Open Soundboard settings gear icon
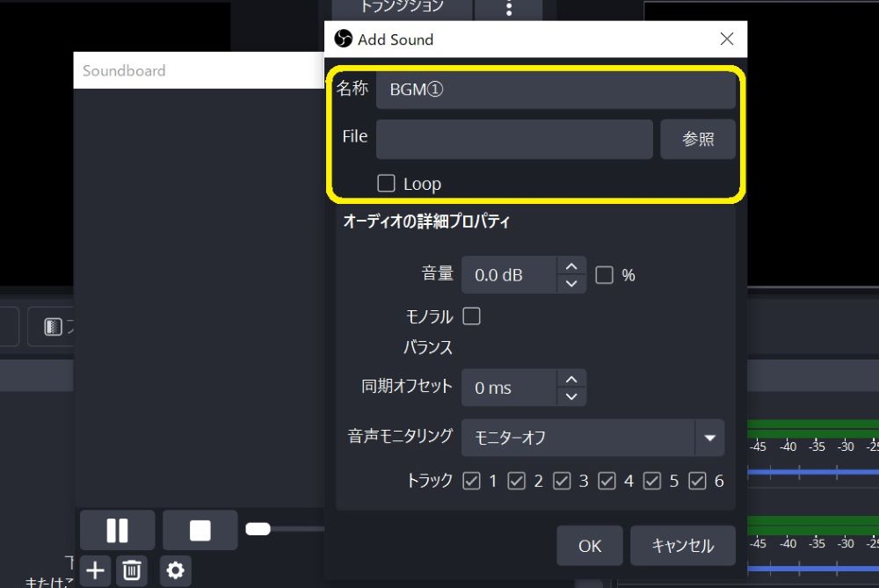Image resolution: width=879 pixels, height=588 pixels. [175, 570]
